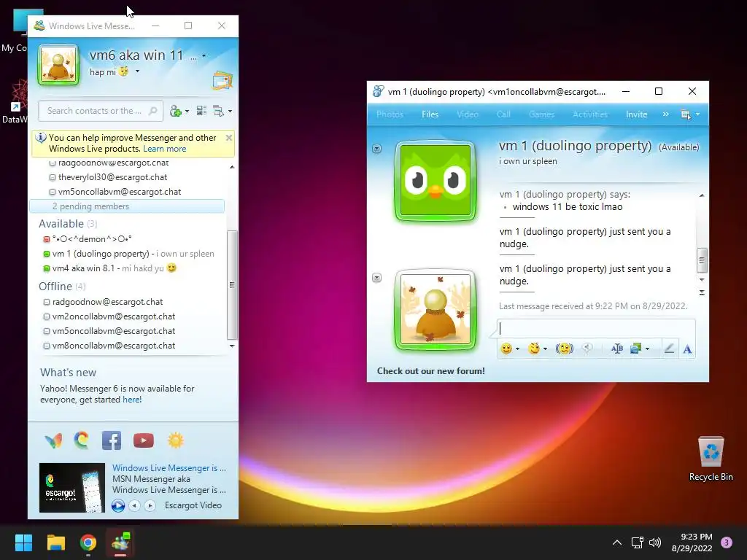Collapse the Offline contacts group

click(55, 287)
